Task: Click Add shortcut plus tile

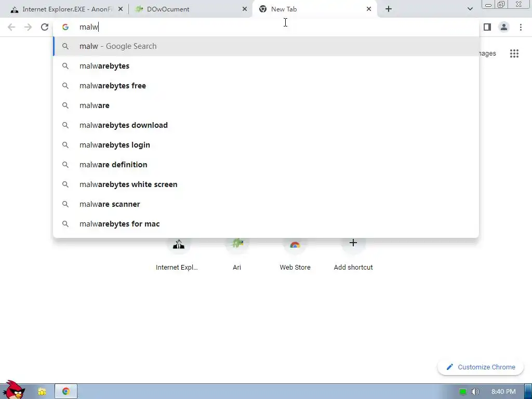Action: pos(353,255)
